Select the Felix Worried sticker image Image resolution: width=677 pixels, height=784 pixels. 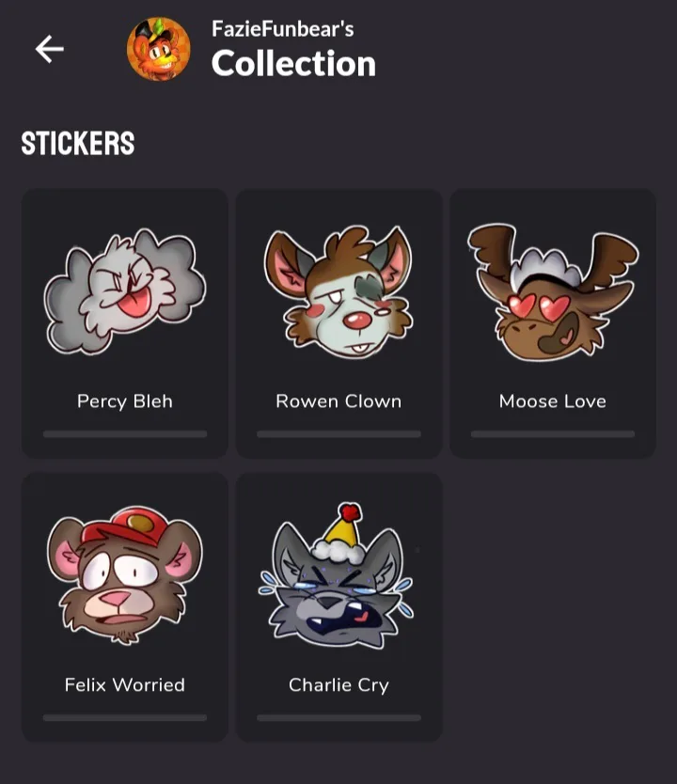124,575
